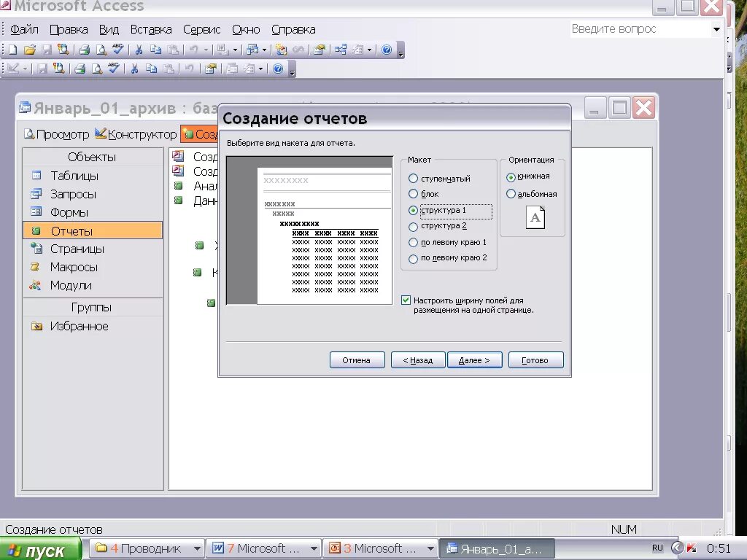
Task: Expand the OfficeLinks dropdown arrow
Action: click(235, 50)
